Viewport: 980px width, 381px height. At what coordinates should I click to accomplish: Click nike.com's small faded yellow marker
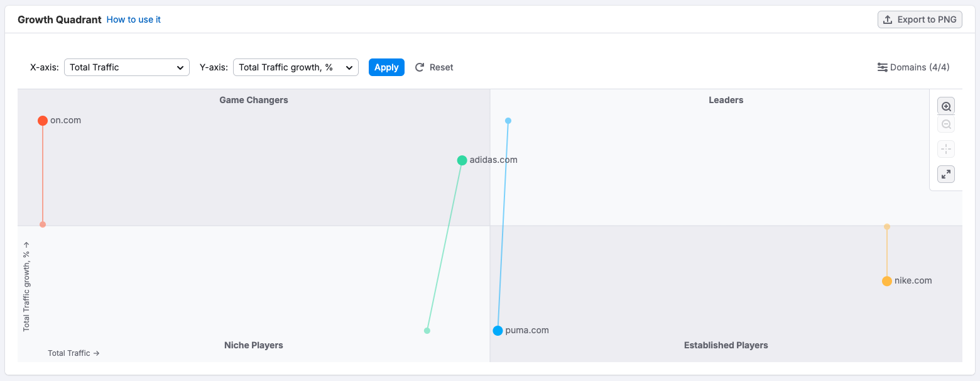(x=887, y=226)
